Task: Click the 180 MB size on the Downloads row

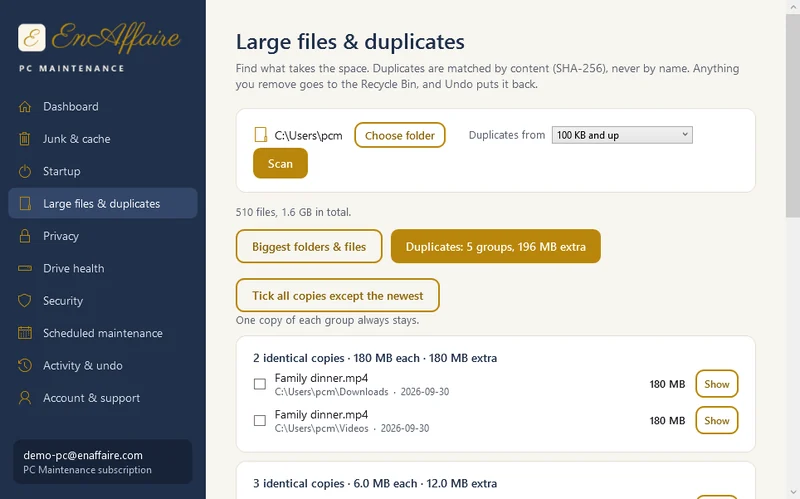Action: tap(667, 384)
